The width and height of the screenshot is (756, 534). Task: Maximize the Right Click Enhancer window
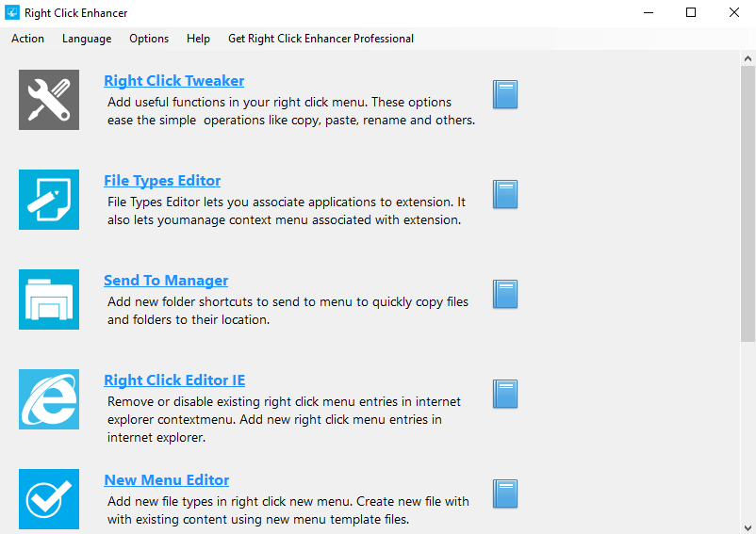[691, 12]
